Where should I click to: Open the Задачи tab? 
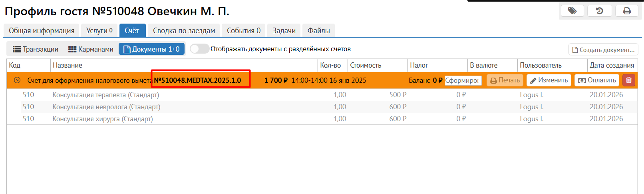pyautogui.click(x=284, y=30)
